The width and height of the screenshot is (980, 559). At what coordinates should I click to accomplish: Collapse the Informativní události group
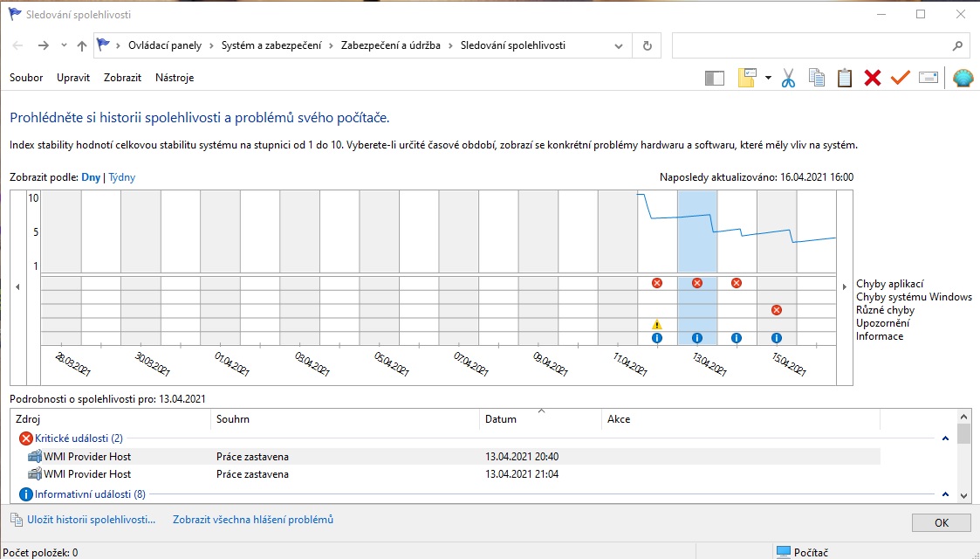click(945, 494)
